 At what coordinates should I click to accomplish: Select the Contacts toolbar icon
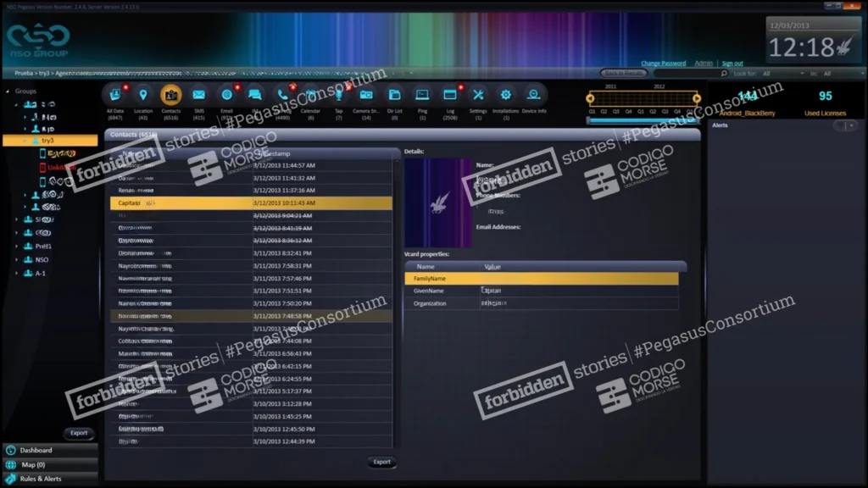click(171, 95)
